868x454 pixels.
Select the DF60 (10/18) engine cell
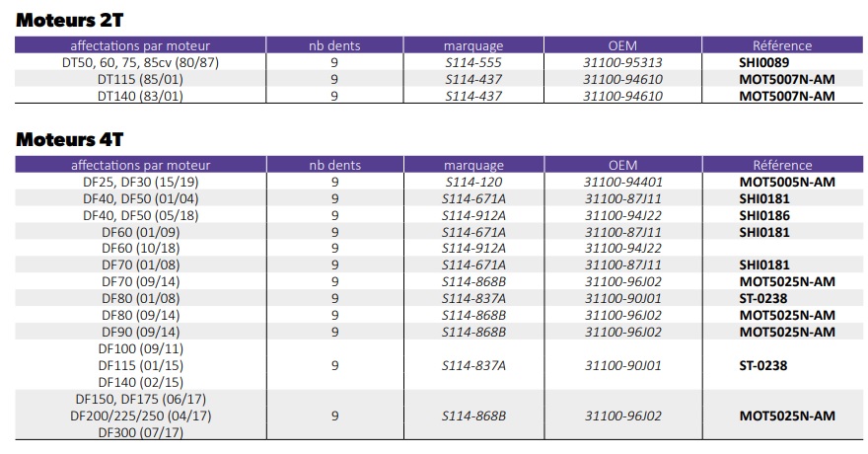pos(140,249)
